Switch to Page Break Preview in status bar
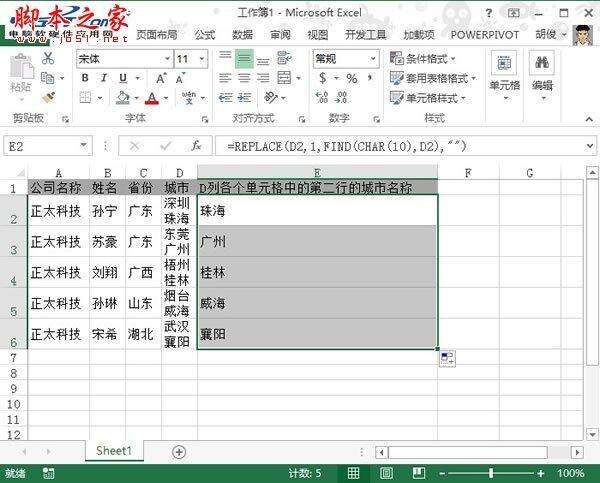 (419, 473)
